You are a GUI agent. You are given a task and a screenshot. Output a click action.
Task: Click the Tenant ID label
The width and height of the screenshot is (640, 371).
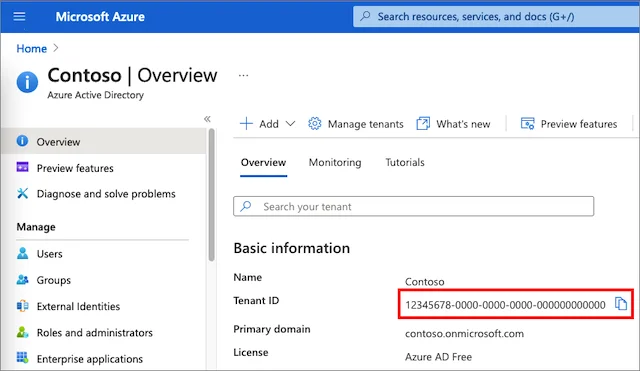point(256,301)
